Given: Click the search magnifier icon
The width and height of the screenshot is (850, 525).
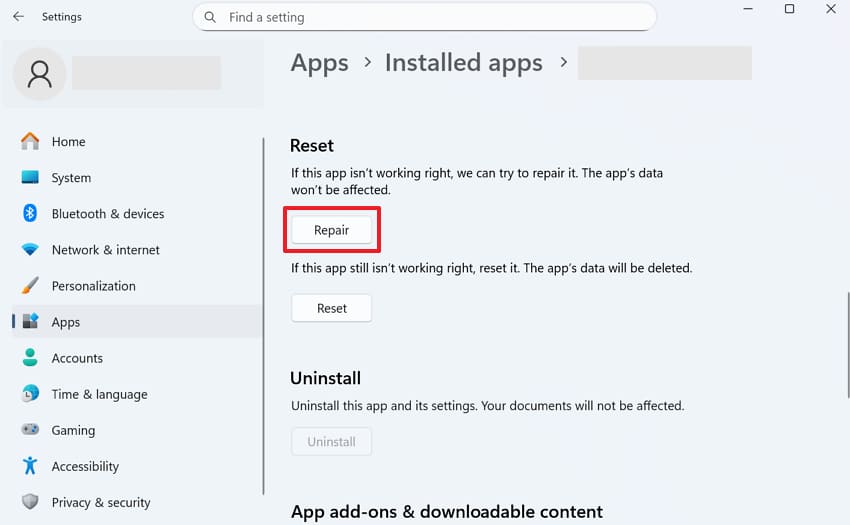Looking at the screenshot, I should click(x=210, y=17).
